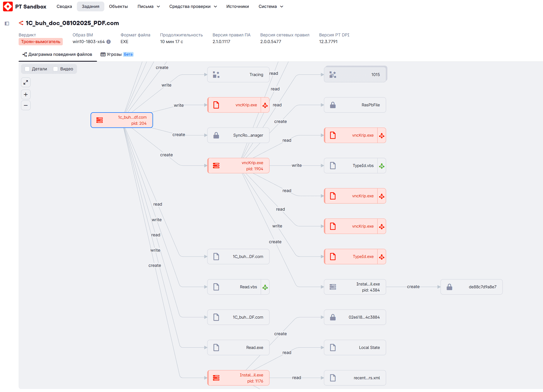
Task: Toggle the sidebar panel icon
Action: pos(7,23)
